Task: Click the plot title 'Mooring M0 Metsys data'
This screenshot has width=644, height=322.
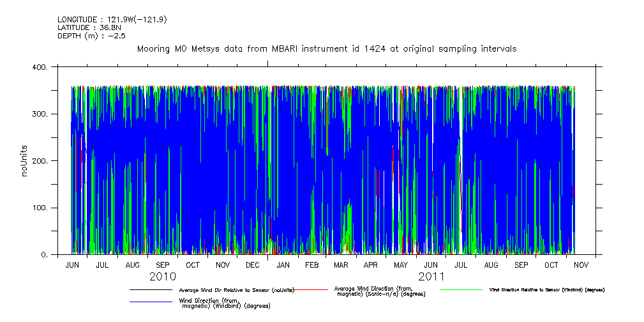Action: point(326,49)
